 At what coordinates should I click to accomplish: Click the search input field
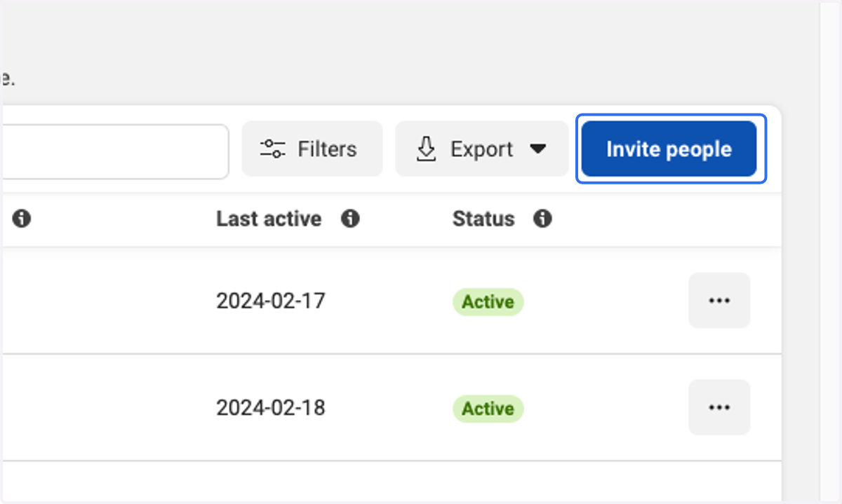point(114,151)
